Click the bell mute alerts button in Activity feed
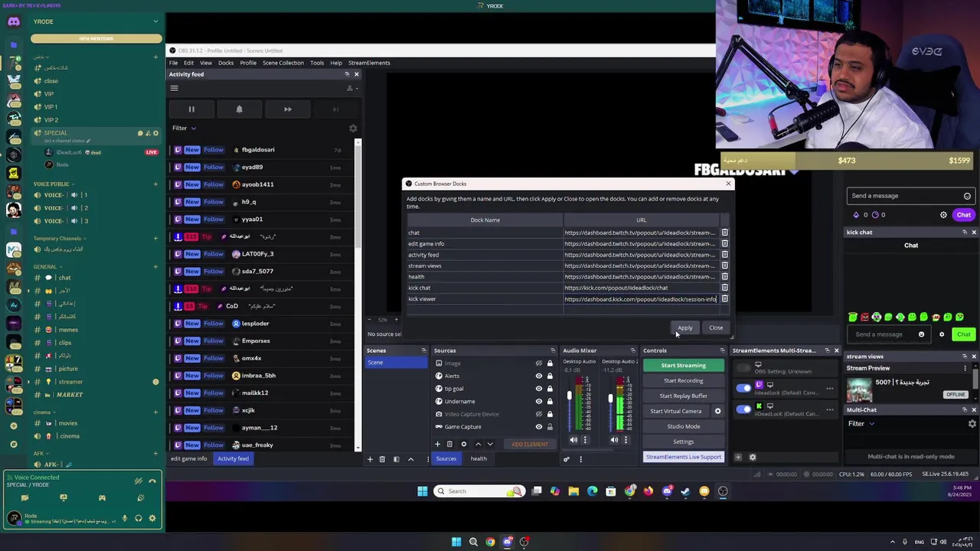980x551 pixels. (239, 109)
